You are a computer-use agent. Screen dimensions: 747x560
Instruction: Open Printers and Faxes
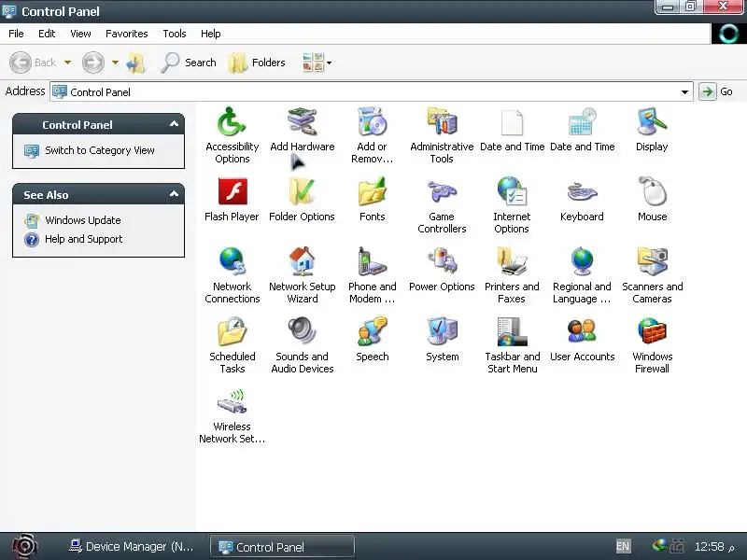tap(512, 275)
